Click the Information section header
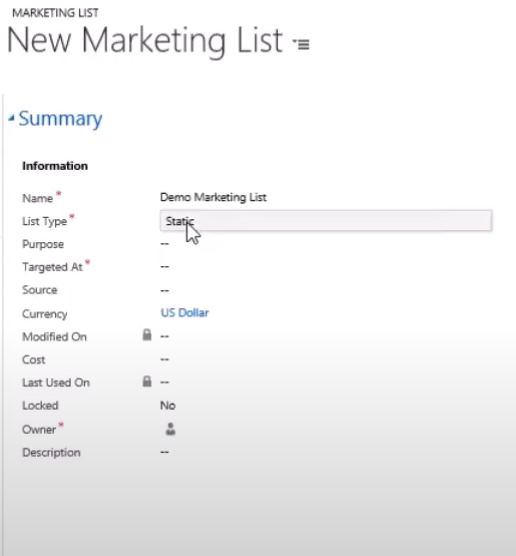 pos(55,166)
